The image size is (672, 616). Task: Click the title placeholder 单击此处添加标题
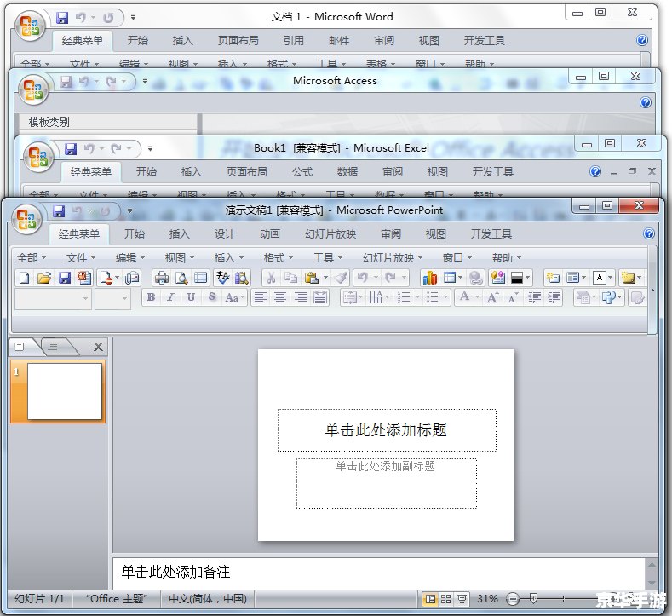(x=387, y=430)
